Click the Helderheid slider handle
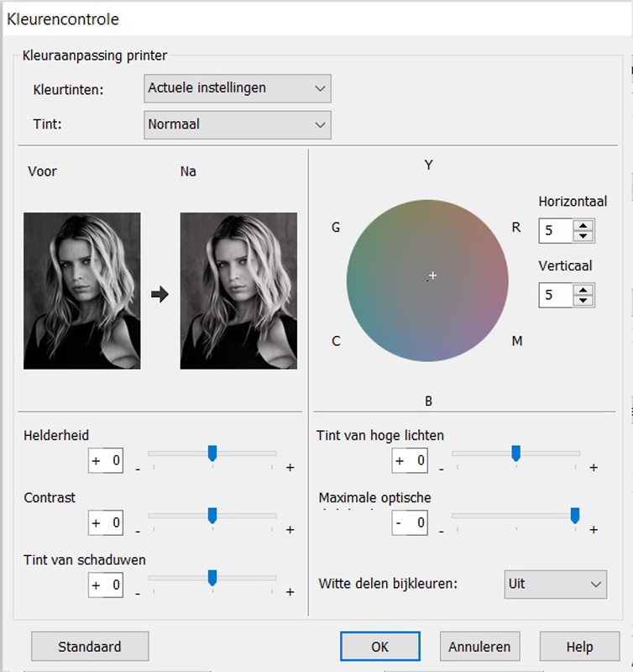The height and width of the screenshot is (672, 633). click(x=212, y=454)
